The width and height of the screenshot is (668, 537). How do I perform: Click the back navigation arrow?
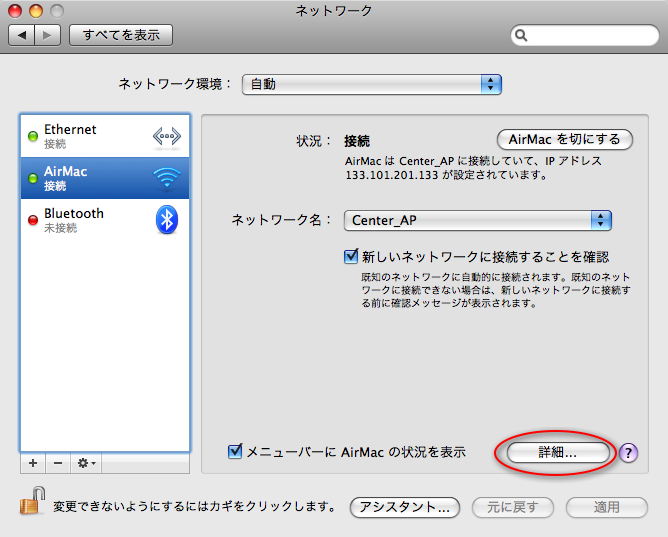[x=22, y=35]
